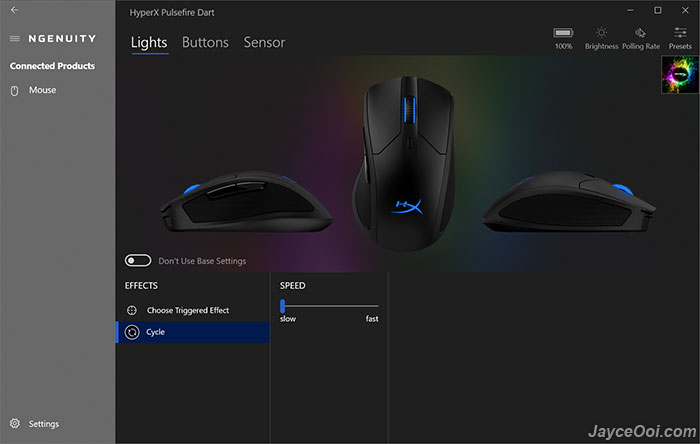700x444 pixels.
Task: Toggle the Don't Use Base Settings switch
Action: tap(138, 261)
